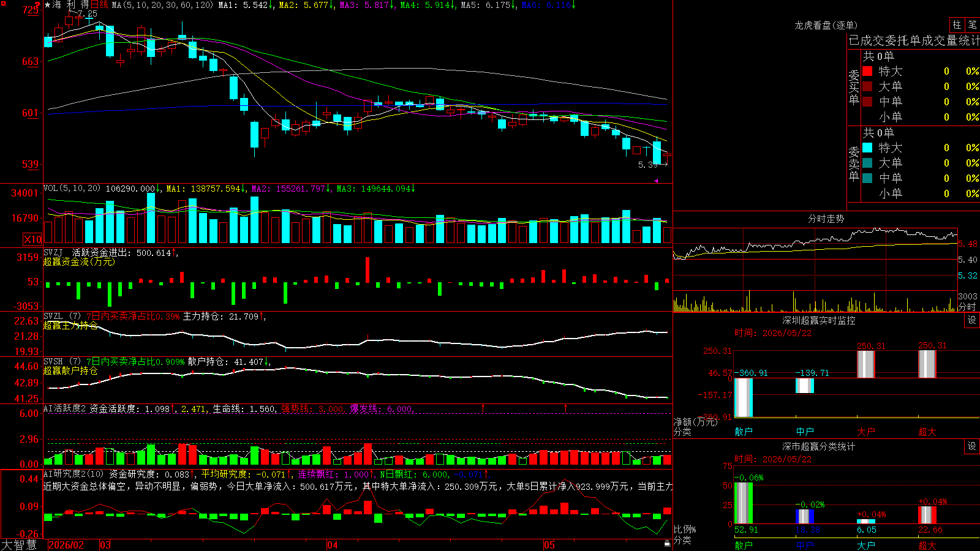Click the 超赢主力持仓 label
The height and width of the screenshot is (551, 980).
[70, 325]
